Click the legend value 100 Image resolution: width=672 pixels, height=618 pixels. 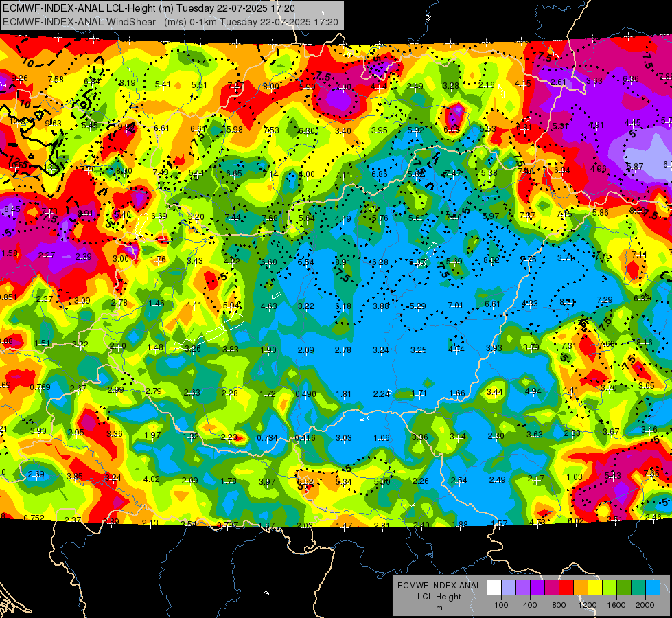(x=501, y=605)
